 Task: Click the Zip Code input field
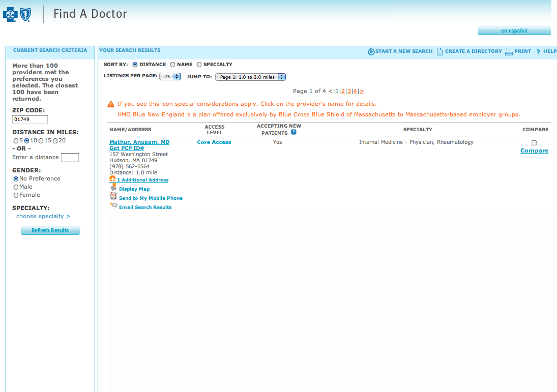click(30, 119)
